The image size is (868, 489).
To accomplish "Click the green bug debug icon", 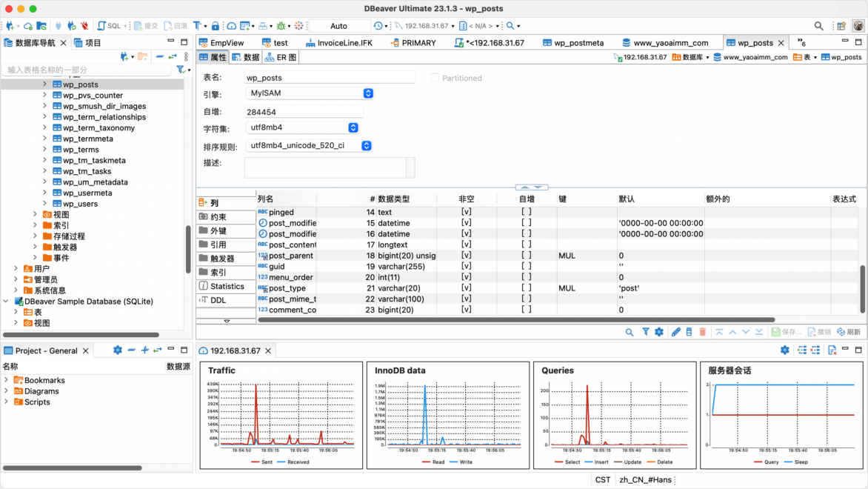I will 281,26.
